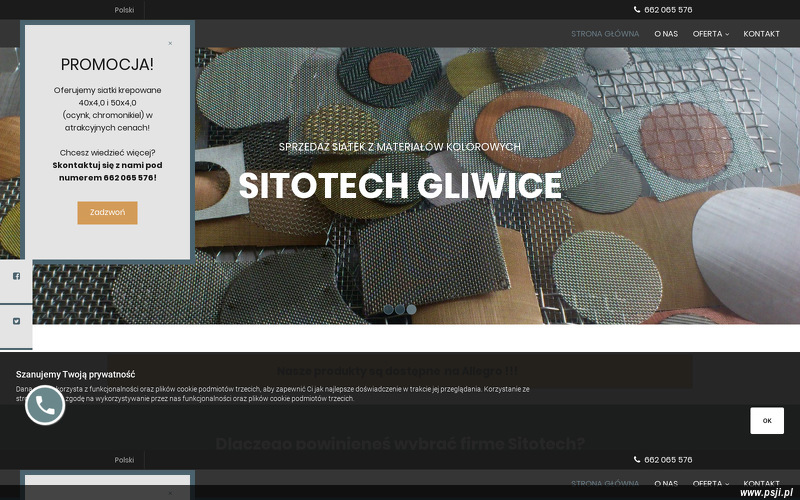Select Polski language in top bar
Image resolution: width=800 pixels, height=500 pixels.
coord(124,10)
